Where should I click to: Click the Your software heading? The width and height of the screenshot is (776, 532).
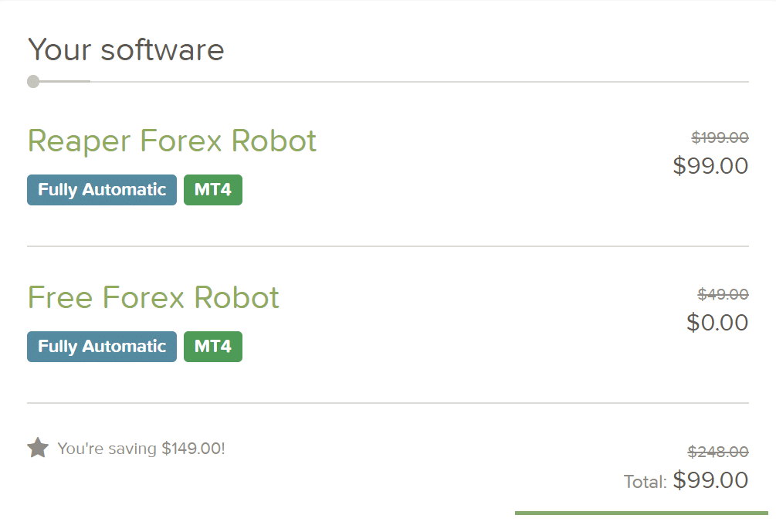126,49
